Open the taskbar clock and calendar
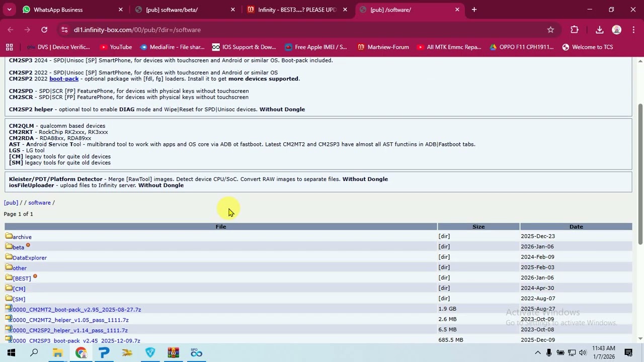Viewport: 644px width, 362px height. (603, 353)
